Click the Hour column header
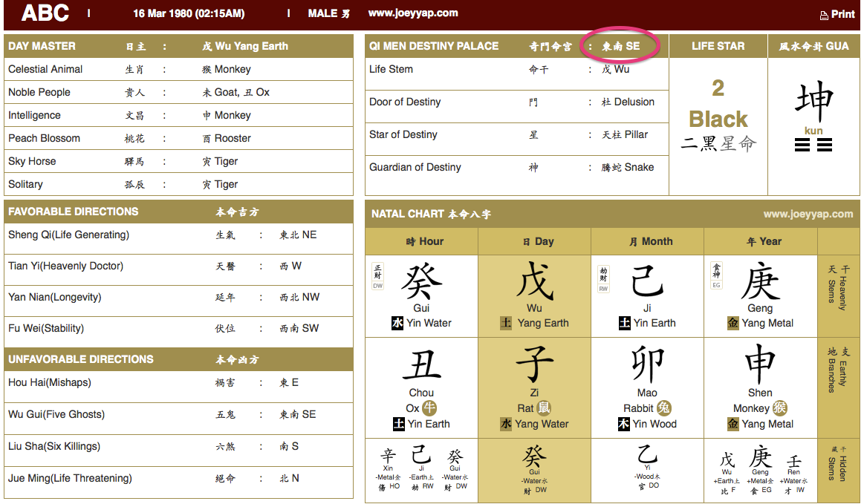Viewport: 864px width, 504px height. [421, 241]
